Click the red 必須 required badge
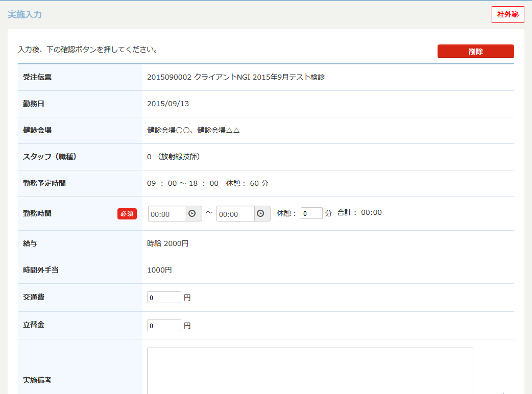532x394 pixels. click(x=127, y=214)
